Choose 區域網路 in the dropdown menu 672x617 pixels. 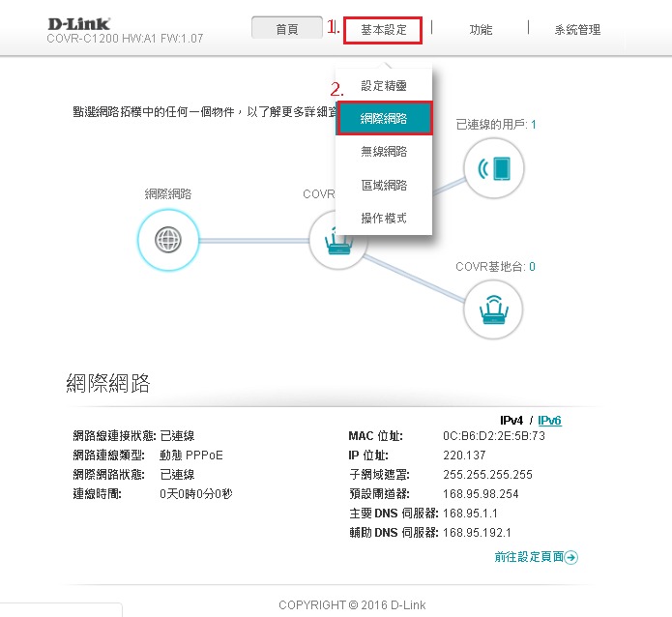pyautogui.click(x=384, y=185)
